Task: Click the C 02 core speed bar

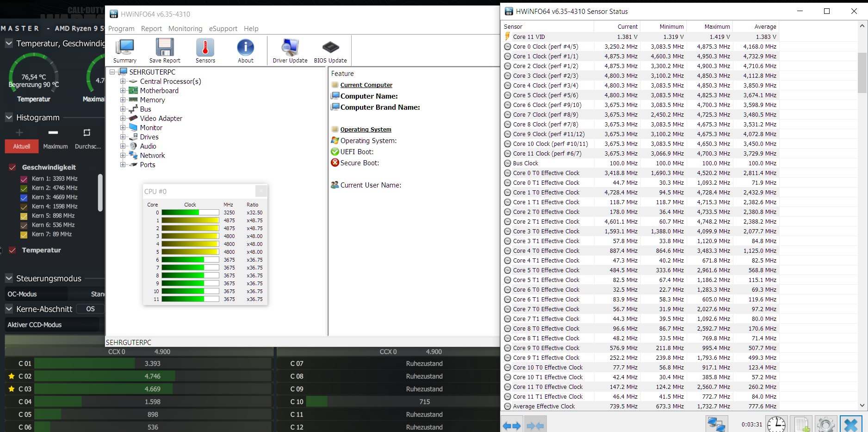Action: [x=153, y=376]
